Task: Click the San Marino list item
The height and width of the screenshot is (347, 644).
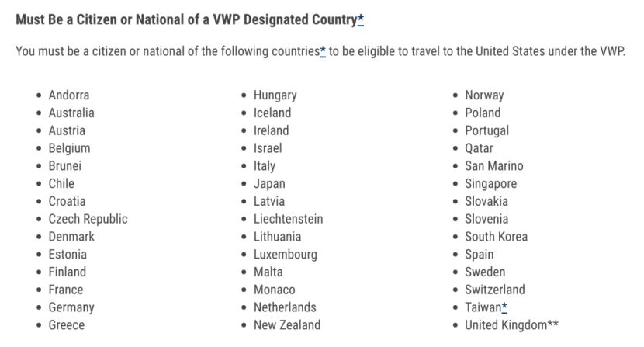Action: click(493, 166)
